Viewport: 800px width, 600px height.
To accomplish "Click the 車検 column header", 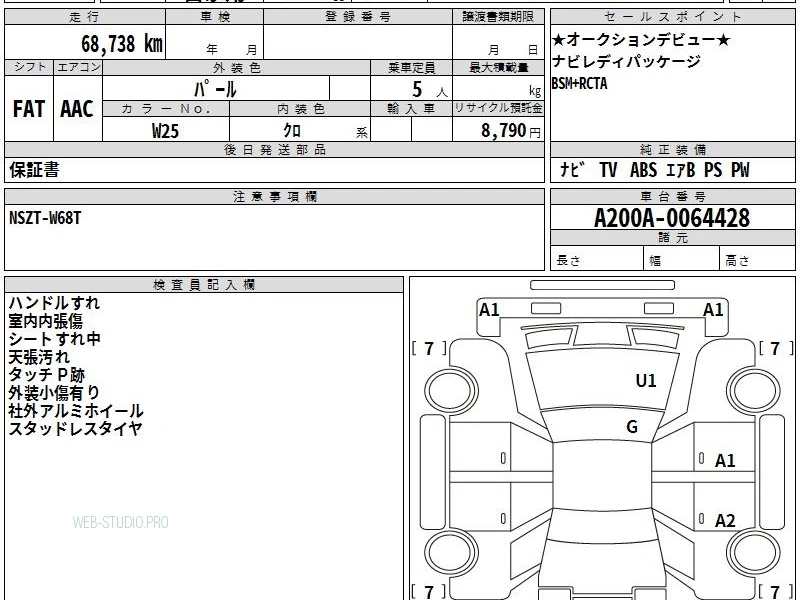I will [x=215, y=17].
